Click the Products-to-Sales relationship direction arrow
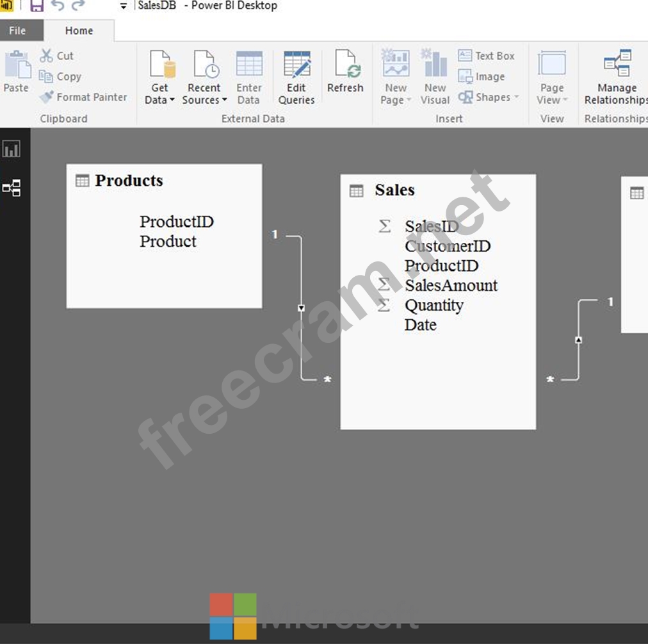The height and width of the screenshot is (644, 648). coord(302,308)
